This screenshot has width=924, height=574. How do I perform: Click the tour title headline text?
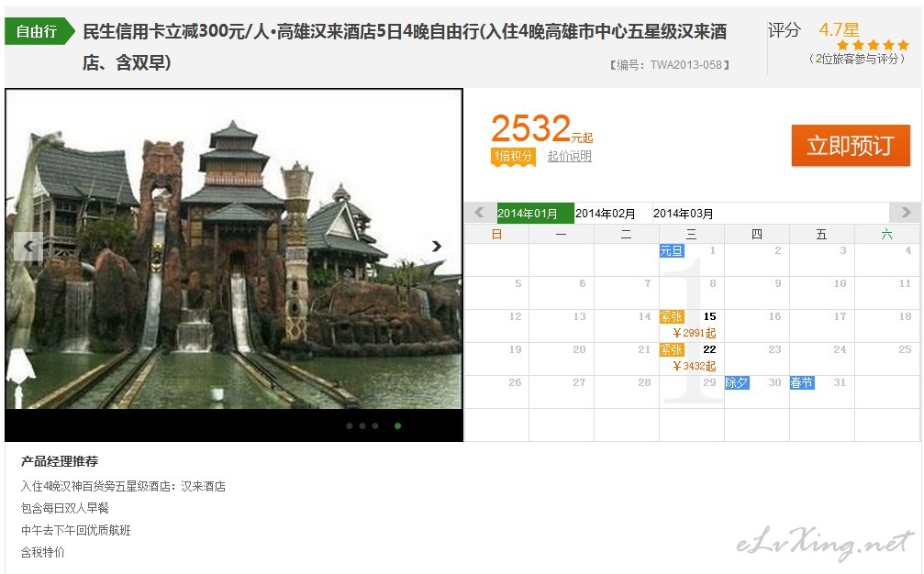[x=405, y=47]
